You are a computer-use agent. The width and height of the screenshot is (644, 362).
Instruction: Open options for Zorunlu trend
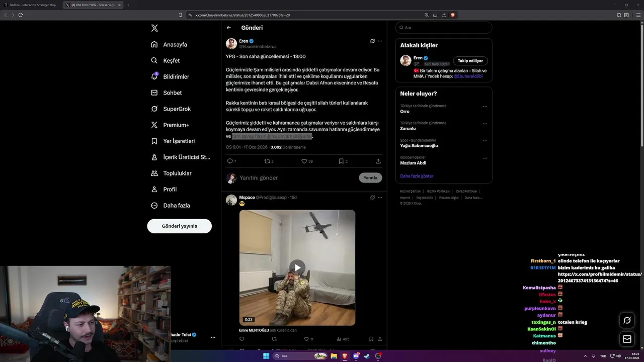pos(485,124)
